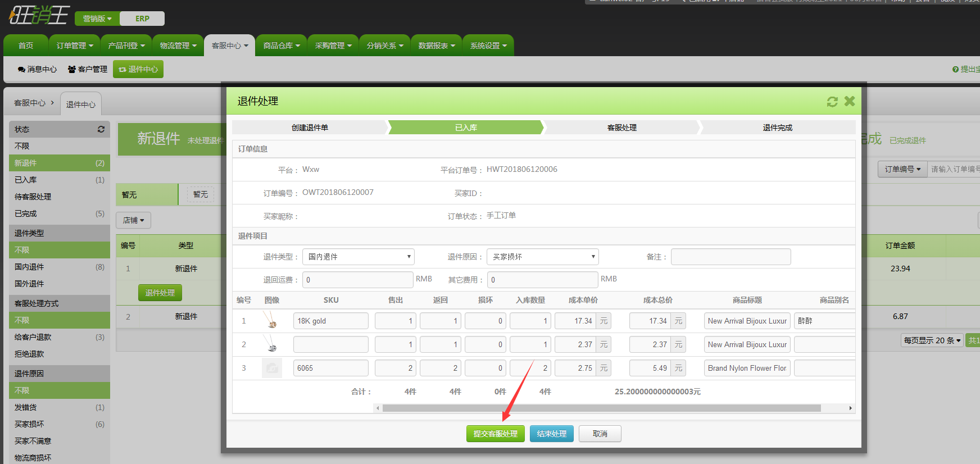Click 取消 button
The width and height of the screenshot is (980, 464).
coord(600,434)
